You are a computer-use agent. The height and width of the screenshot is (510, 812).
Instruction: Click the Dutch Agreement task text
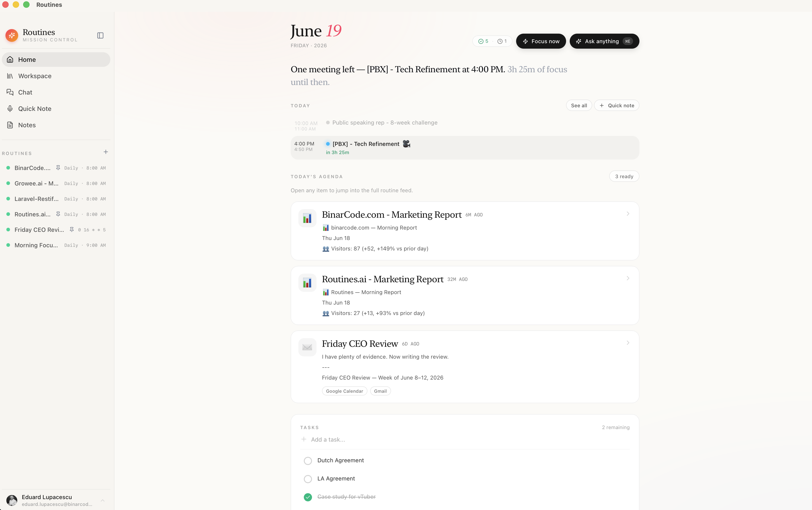[340, 460]
